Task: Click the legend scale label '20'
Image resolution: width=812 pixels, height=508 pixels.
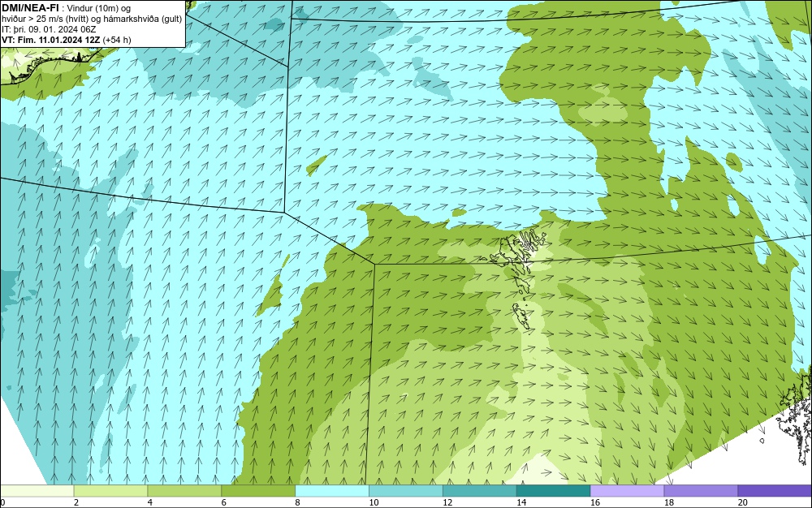Action: (743, 502)
